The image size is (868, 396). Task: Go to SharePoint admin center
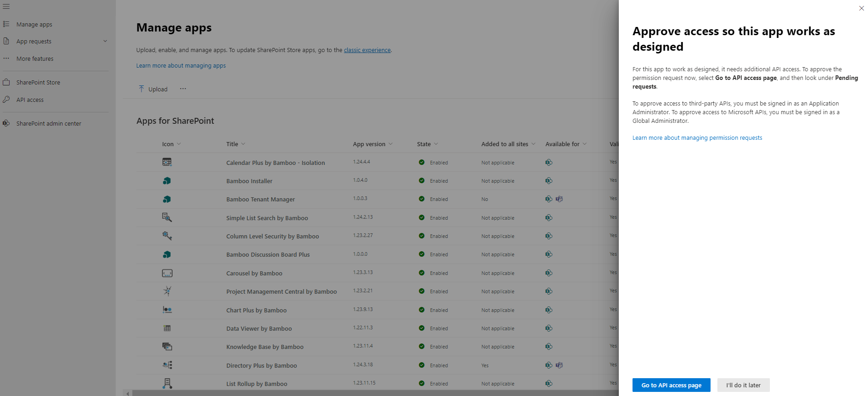49,123
